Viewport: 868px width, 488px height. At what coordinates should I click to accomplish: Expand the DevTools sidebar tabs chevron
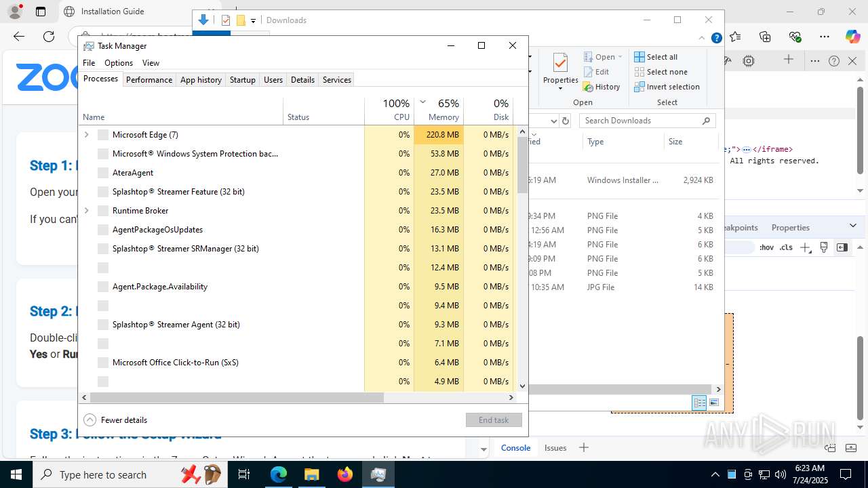[853, 226]
